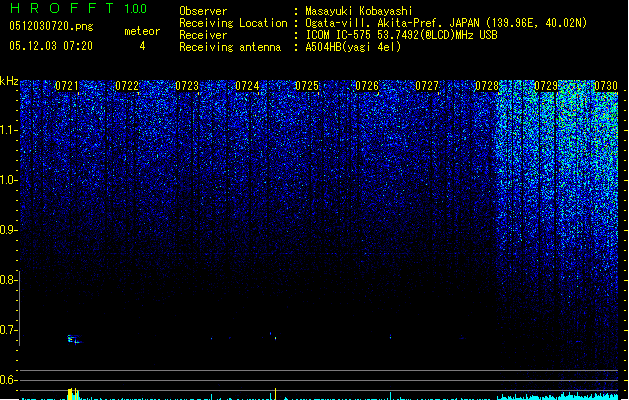Click the 0.6 kHz axis tick label
The width and height of the screenshot is (629, 400).
tap(8, 380)
